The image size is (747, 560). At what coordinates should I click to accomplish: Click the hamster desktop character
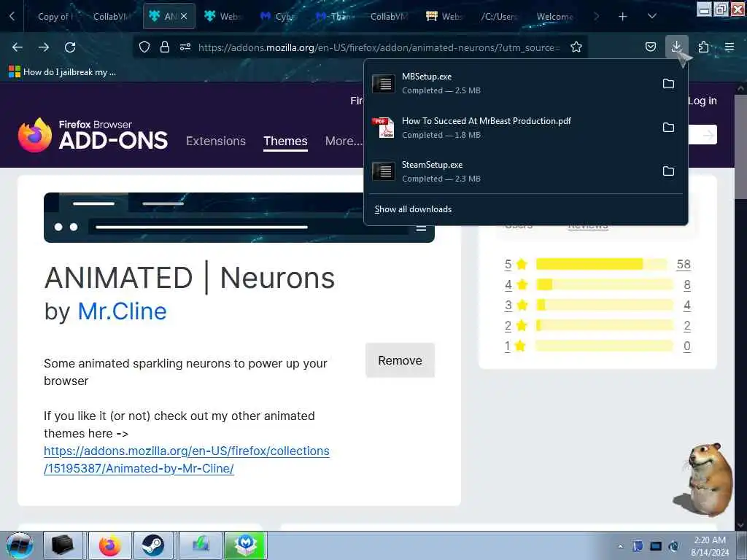point(703,480)
